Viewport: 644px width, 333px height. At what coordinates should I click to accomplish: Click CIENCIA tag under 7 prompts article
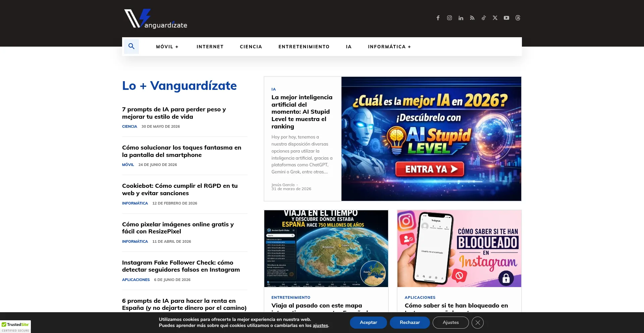(129, 126)
